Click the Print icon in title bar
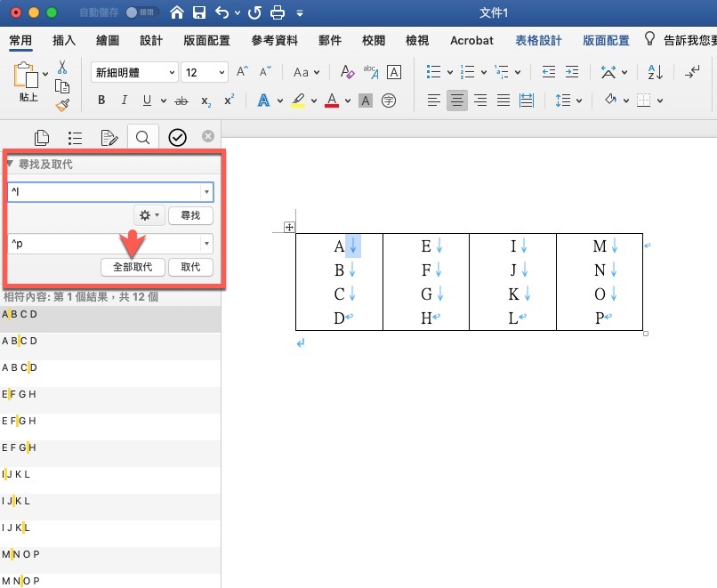Viewport: 717px width, 588px height. tap(278, 13)
